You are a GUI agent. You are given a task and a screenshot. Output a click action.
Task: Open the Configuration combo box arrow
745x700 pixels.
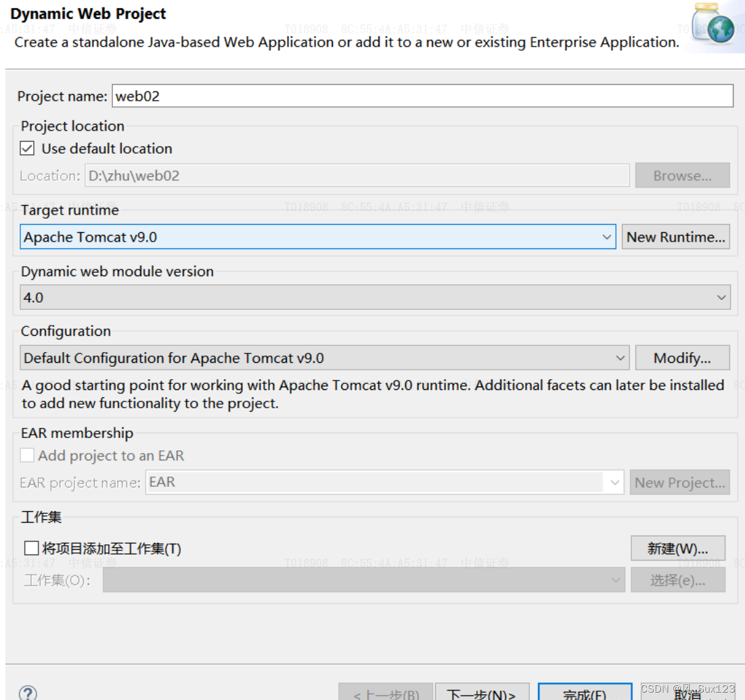[x=620, y=358]
